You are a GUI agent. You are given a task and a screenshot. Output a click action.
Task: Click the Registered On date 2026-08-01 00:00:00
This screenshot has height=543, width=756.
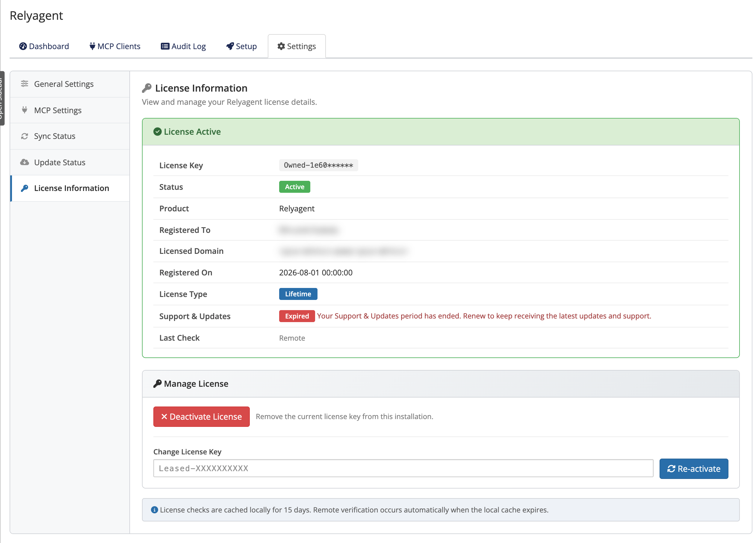point(316,272)
